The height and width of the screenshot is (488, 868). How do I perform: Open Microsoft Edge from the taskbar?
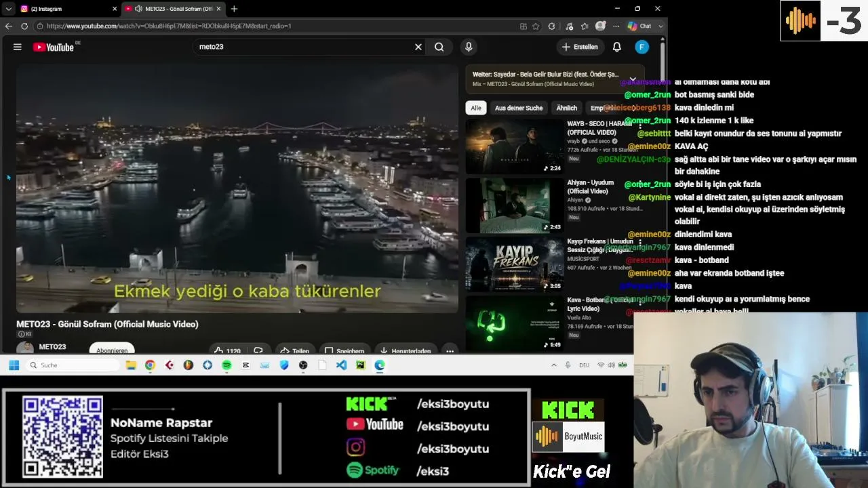[380, 365]
